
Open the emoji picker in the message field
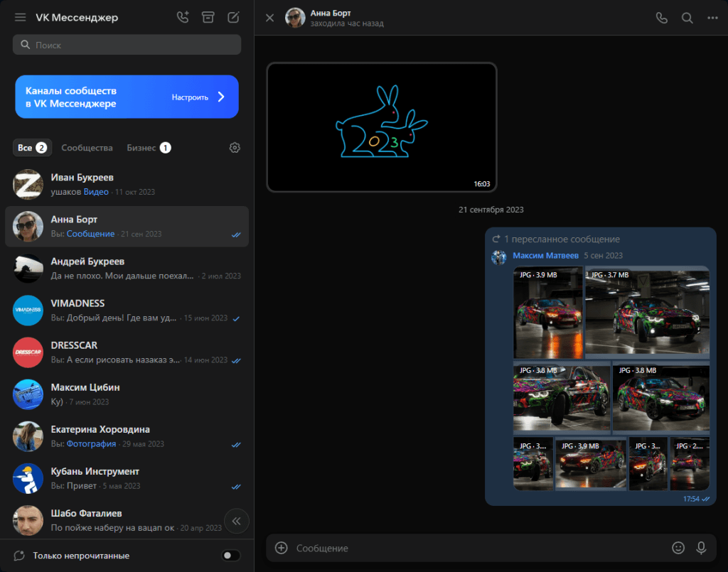click(678, 548)
